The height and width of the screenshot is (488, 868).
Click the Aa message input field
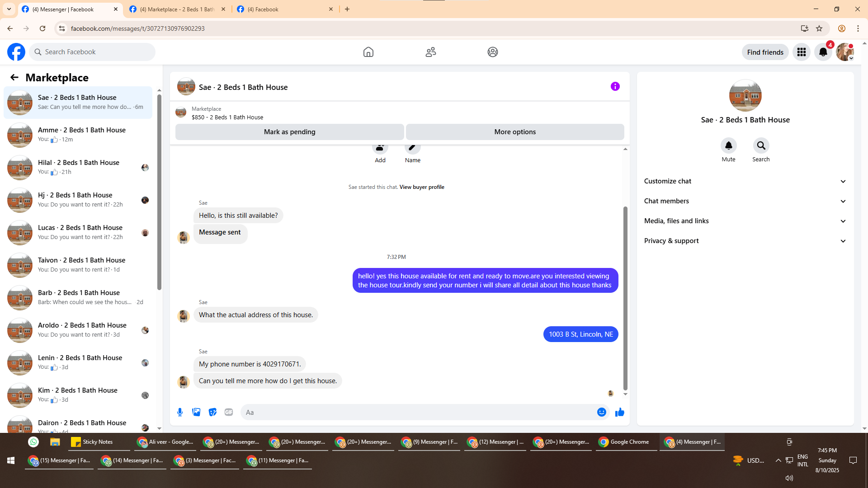[x=418, y=412]
